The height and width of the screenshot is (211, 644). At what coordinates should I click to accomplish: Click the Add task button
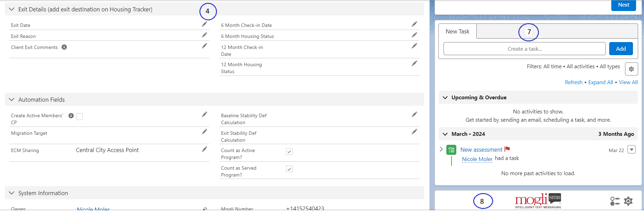tap(621, 49)
